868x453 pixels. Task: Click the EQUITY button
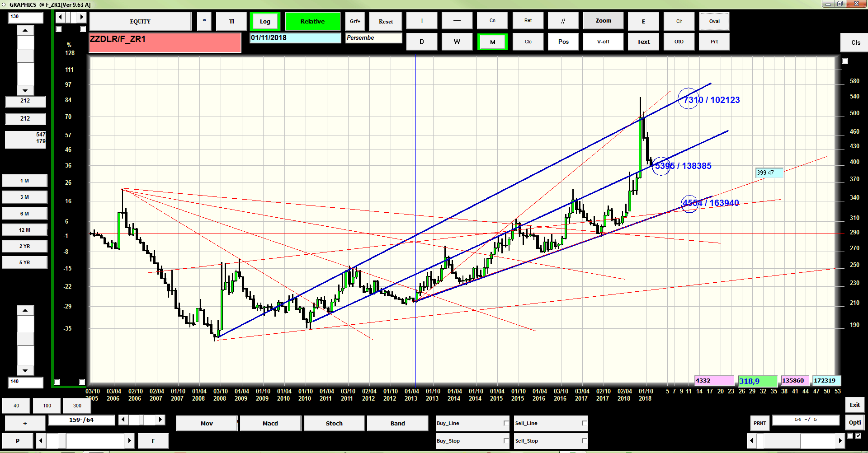coord(140,21)
